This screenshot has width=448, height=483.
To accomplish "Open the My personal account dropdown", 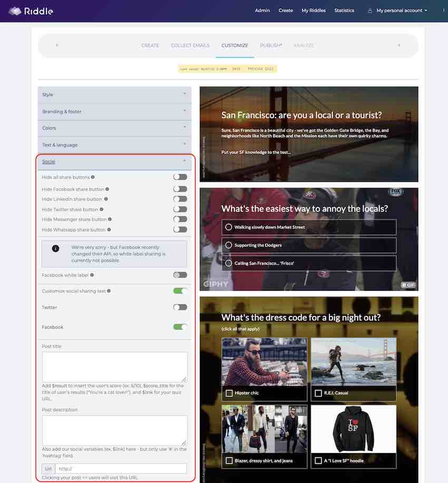I will point(402,11).
